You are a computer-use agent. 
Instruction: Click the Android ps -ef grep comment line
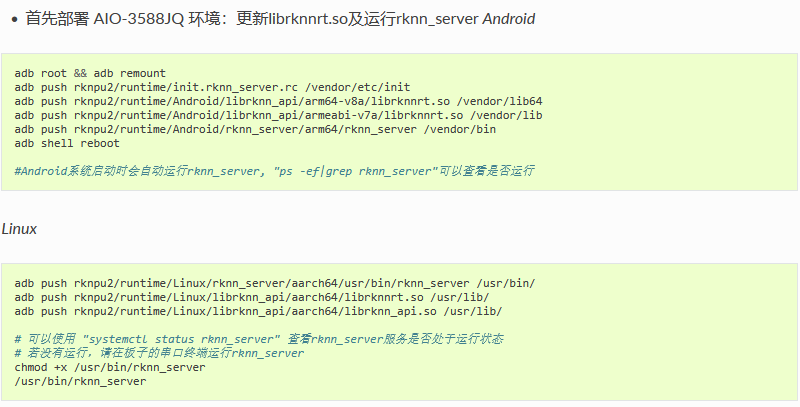tap(274, 171)
